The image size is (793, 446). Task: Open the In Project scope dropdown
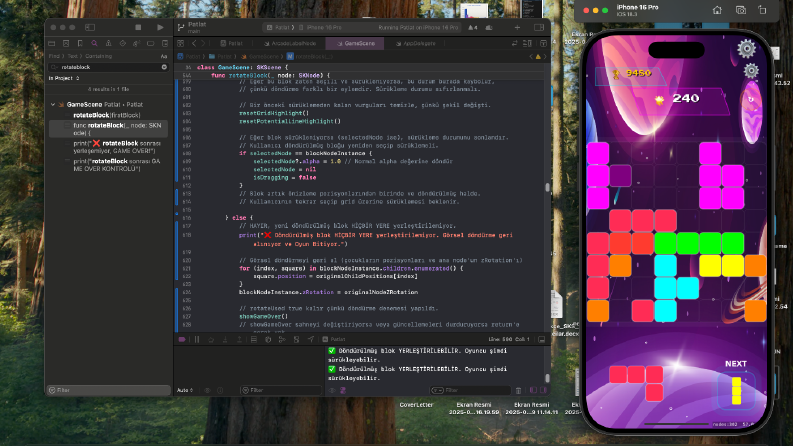coord(64,78)
